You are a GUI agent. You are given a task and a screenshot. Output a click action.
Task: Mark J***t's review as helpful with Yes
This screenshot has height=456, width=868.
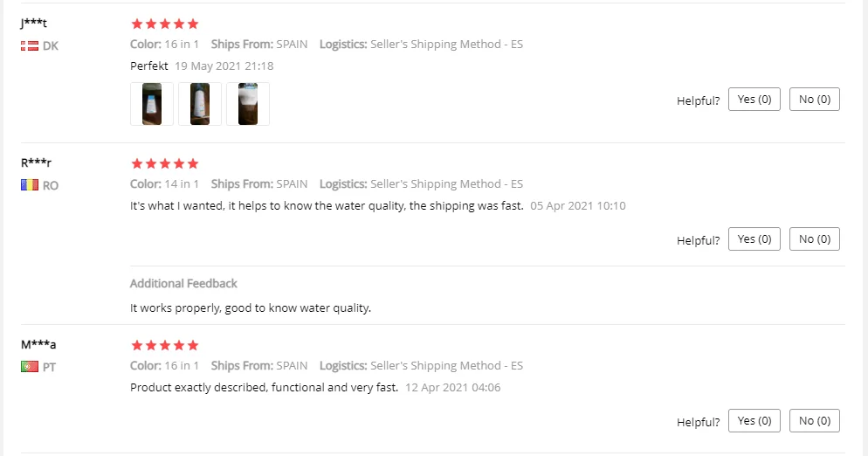click(x=754, y=100)
